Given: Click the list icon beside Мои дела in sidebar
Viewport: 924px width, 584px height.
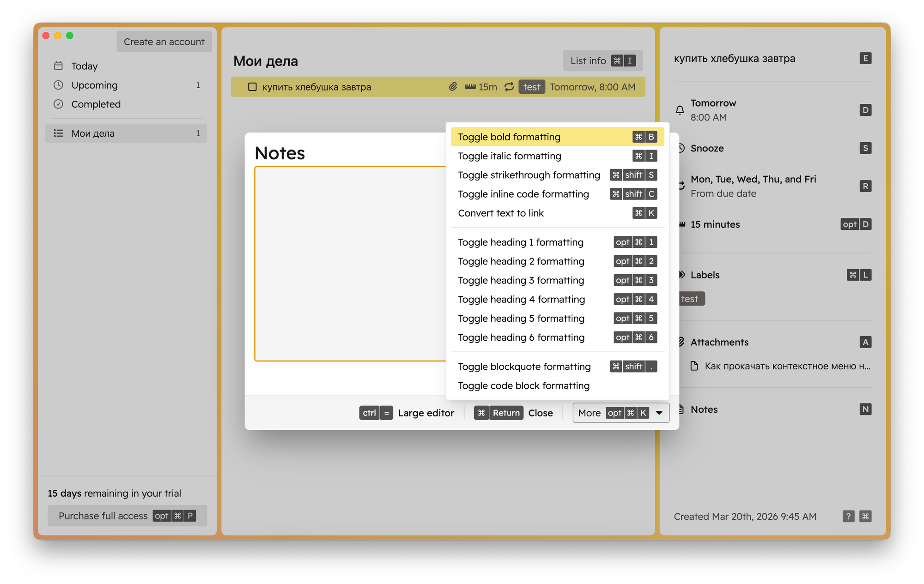Looking at the screenshot, I should (58, 133).
